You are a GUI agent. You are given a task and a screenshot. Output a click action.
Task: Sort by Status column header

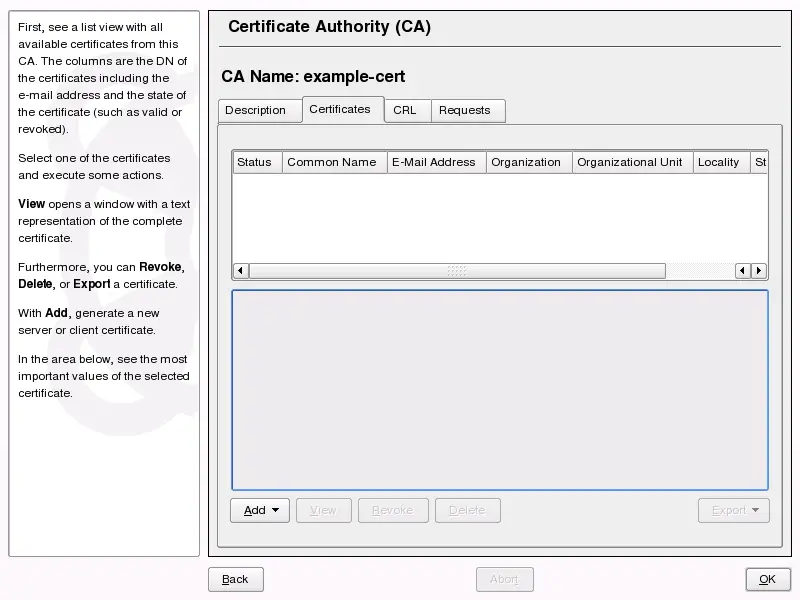tap(255, 162)
